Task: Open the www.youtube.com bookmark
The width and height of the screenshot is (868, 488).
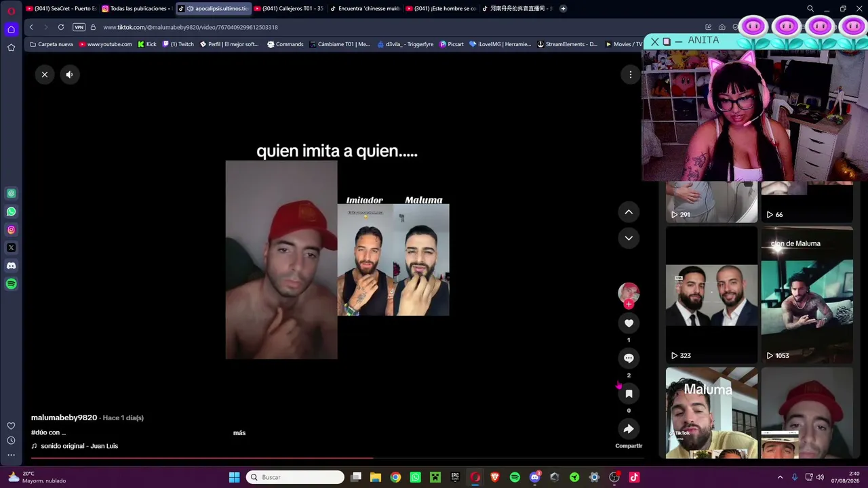Action: (105, 44)
